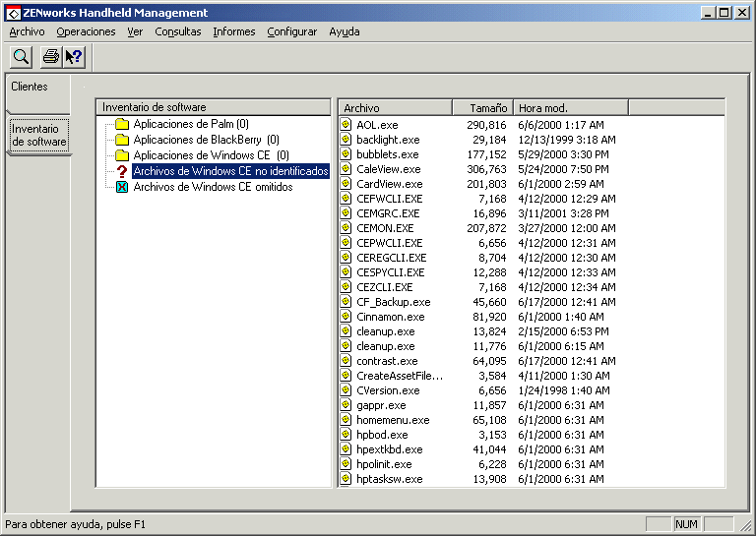
Task: Click the size value 207,872
Action: point(486,228)
